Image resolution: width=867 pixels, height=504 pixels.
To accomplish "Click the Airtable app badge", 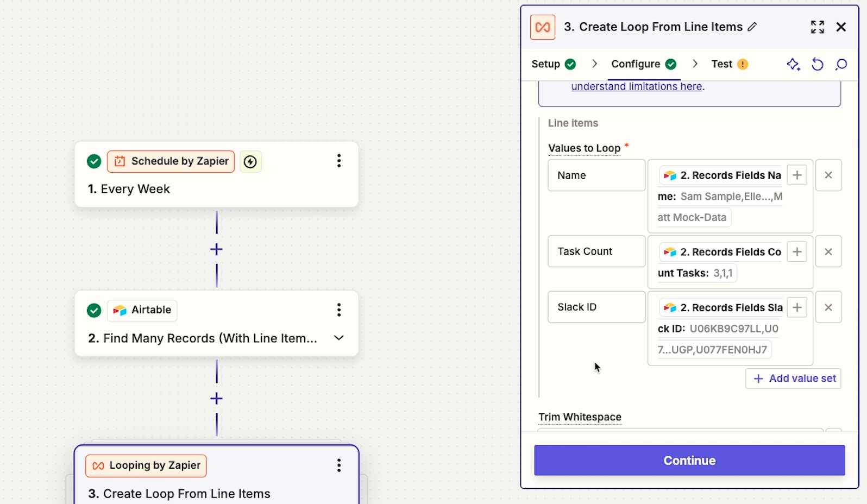I will pos(142,310).
